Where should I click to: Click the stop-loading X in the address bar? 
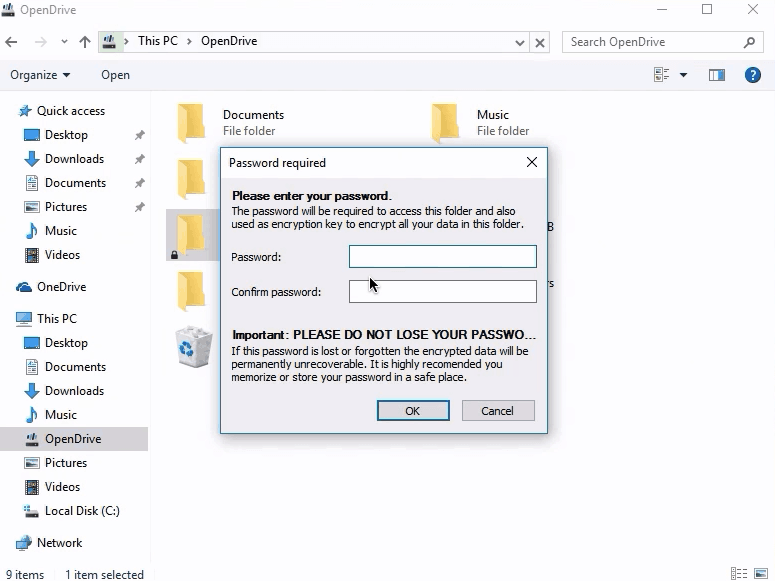pos(540,43)
